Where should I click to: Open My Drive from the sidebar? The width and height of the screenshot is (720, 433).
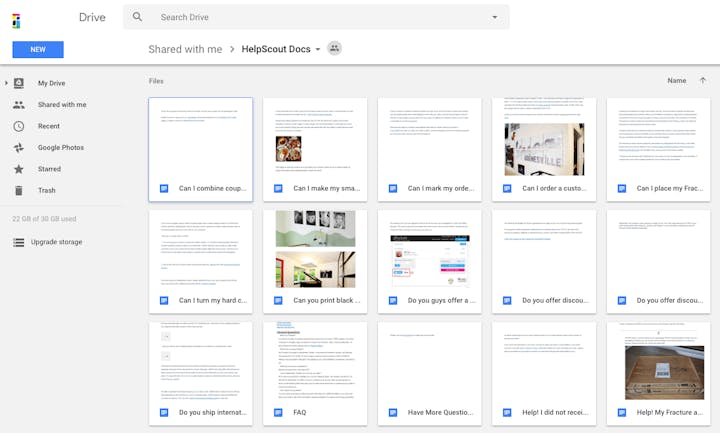pos(51,83)
